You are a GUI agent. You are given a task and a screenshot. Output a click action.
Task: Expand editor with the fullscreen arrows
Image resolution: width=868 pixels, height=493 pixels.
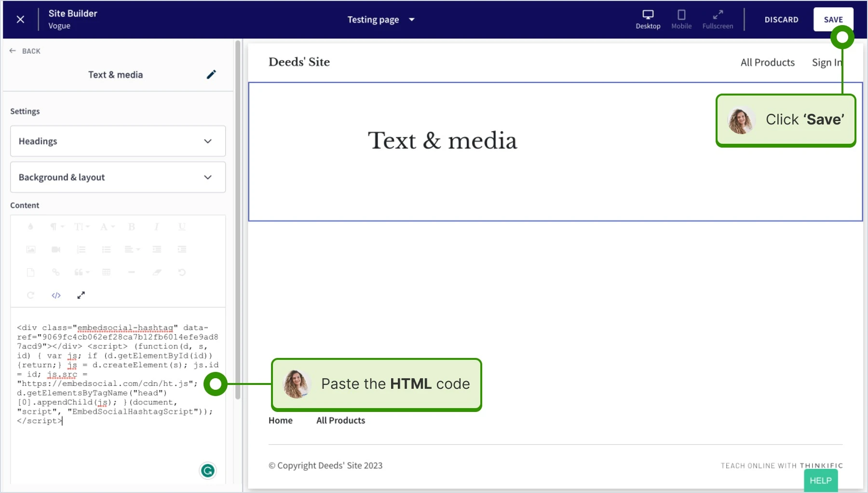tap(81, 295)
